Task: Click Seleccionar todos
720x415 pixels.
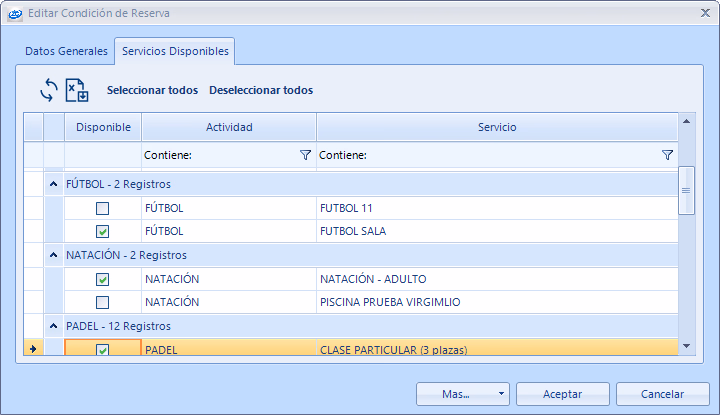Action: [x=152, y=90]
